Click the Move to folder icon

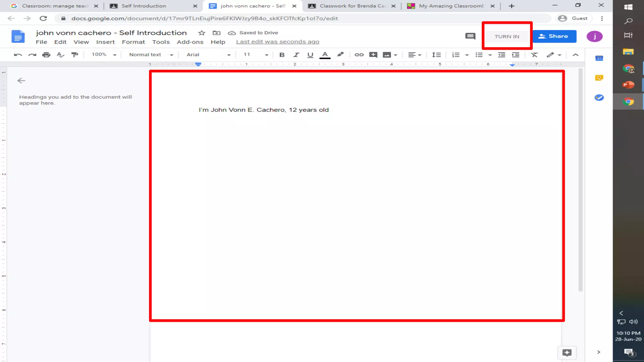(216, 33)
